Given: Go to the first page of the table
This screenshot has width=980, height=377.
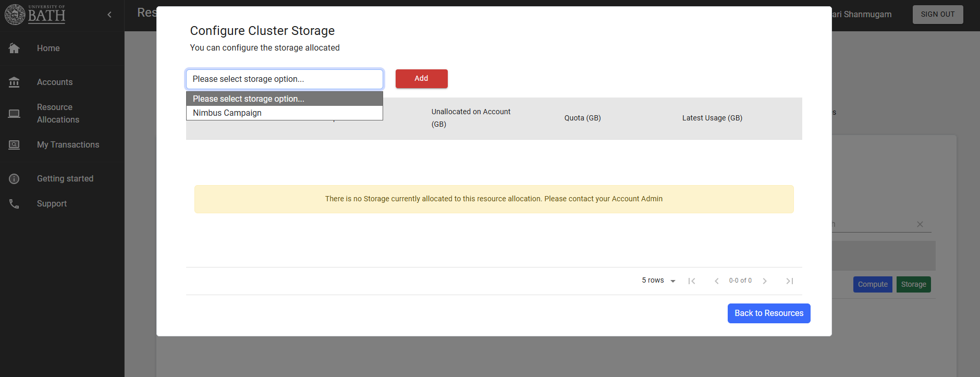Looking at the screenshot, I should [692, 281].
